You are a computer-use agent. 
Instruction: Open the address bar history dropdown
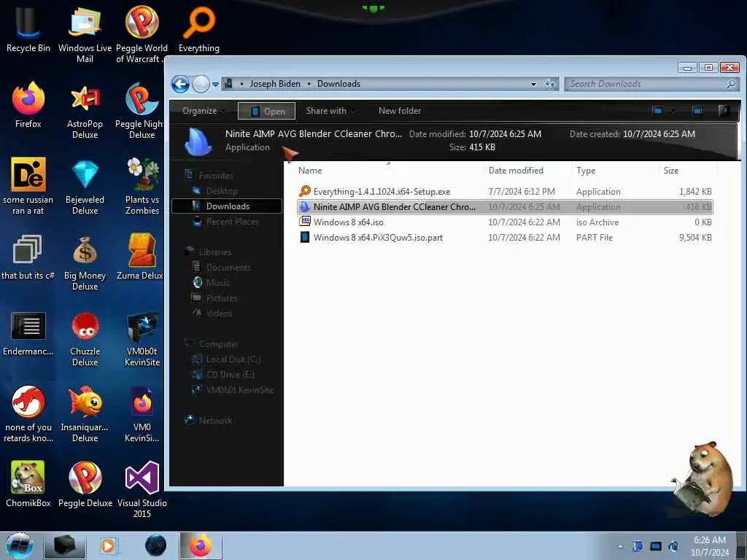coord(533,85)
